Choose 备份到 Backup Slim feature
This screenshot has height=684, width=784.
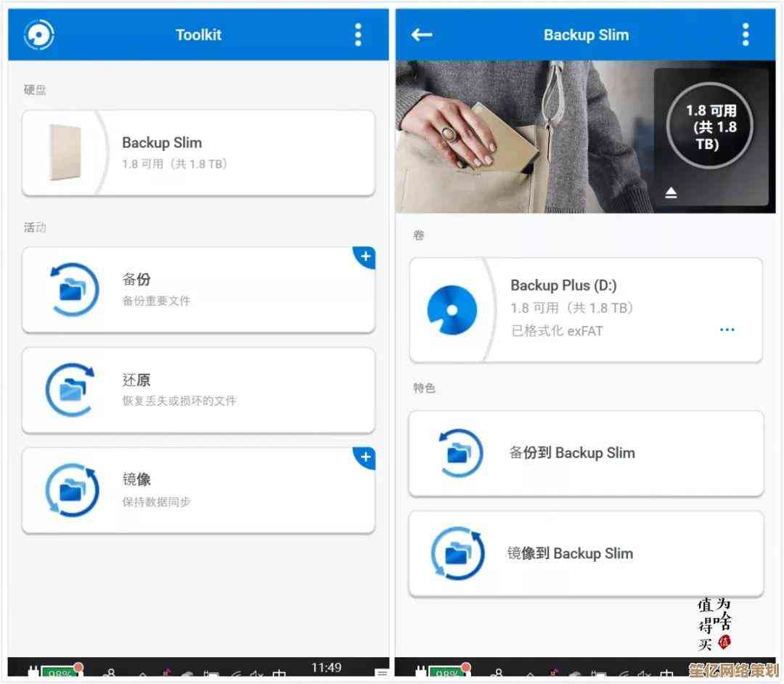[x=587, y=453]
